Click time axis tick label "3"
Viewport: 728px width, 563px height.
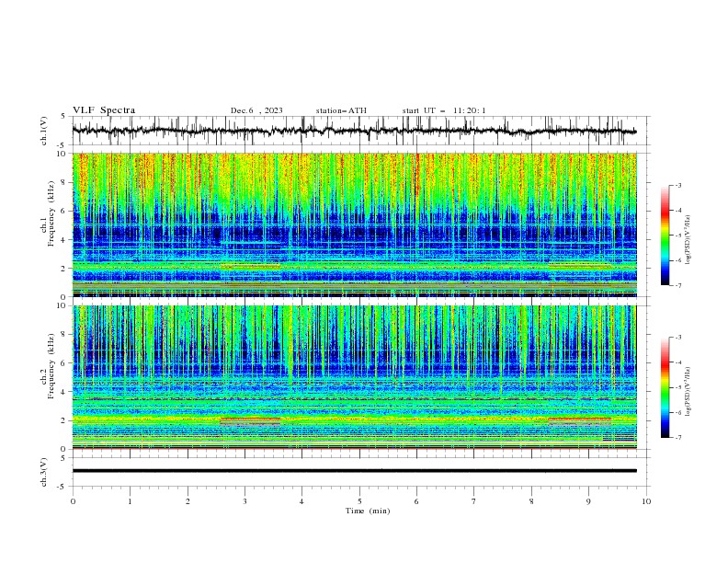(x=245, y=501)
